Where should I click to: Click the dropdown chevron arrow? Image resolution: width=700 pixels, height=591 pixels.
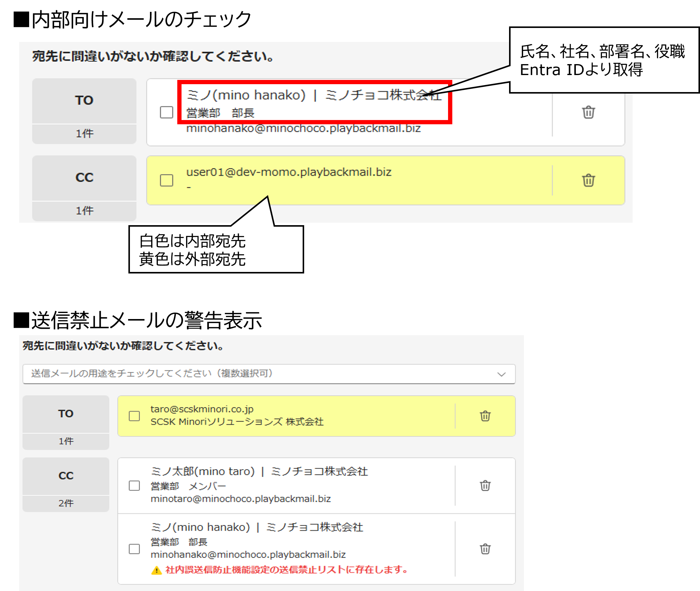pos(501,374)
